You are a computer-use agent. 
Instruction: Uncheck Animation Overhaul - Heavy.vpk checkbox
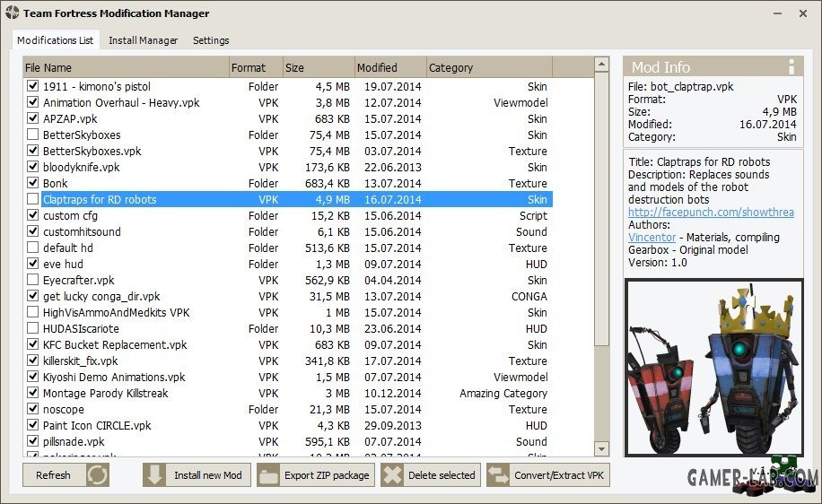(32, 101)
